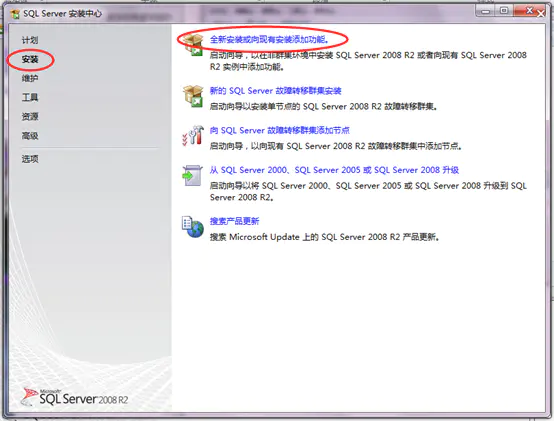Open 新的 SQL Server 故障转移群集安装 link
Screen dimensions: 554x421
[x=276, y=91]
